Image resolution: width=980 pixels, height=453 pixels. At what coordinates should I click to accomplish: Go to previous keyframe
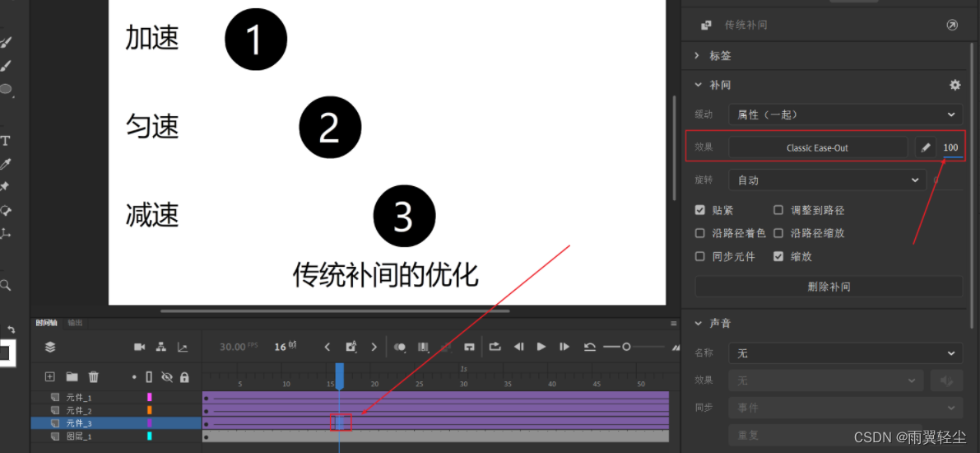327,347
